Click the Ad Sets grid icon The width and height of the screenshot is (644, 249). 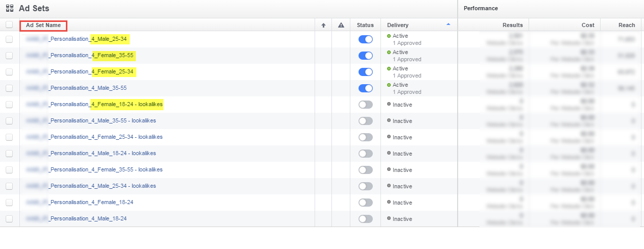tap(10, 9)
